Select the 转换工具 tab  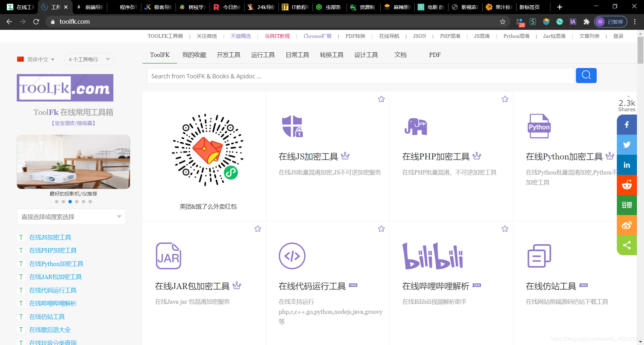point(332,55)
